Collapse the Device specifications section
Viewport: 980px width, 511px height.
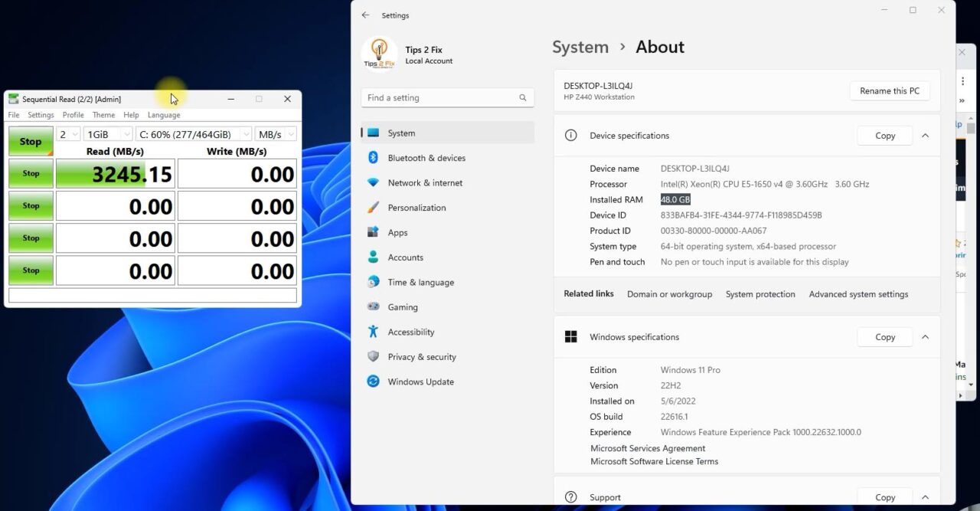pos(925,136)
